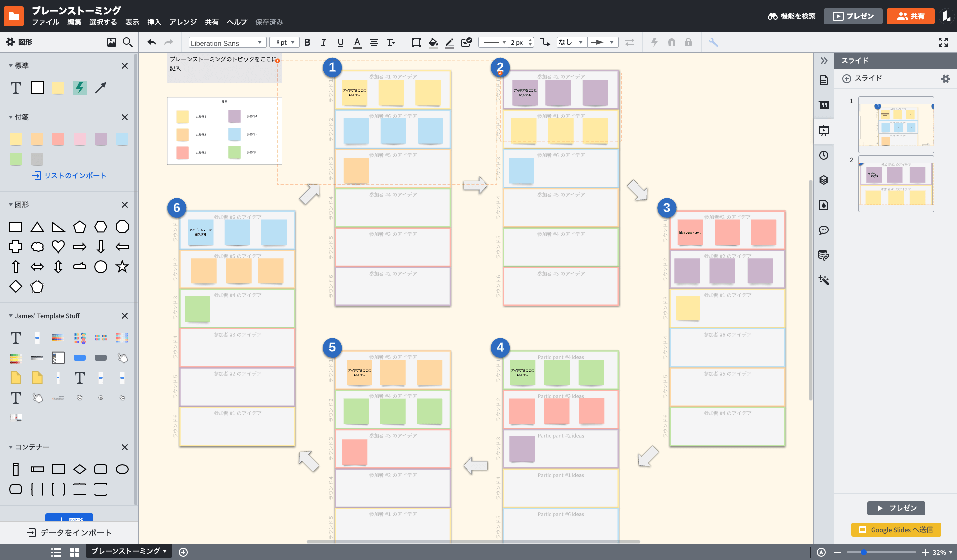This screenshot has height=560, width=957.
Task: Toggle bold text formatting
Action: pyautogui.click(x=307, y=43)
